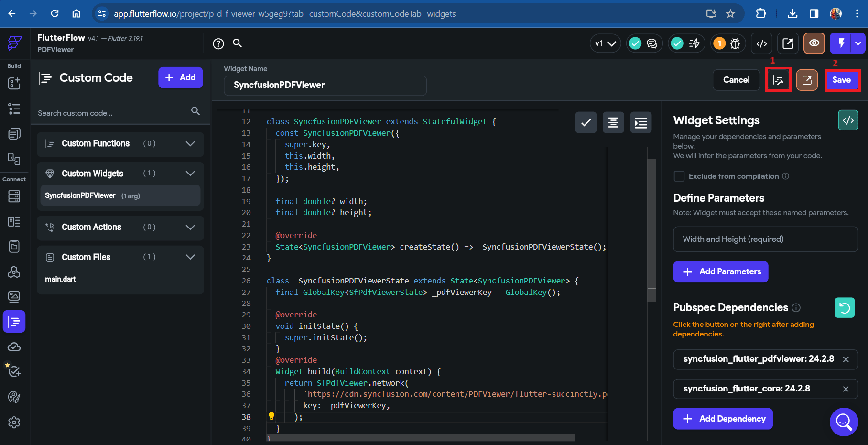
Task: Open Cloud Functions sidebar icon
Action: point(14,347)
